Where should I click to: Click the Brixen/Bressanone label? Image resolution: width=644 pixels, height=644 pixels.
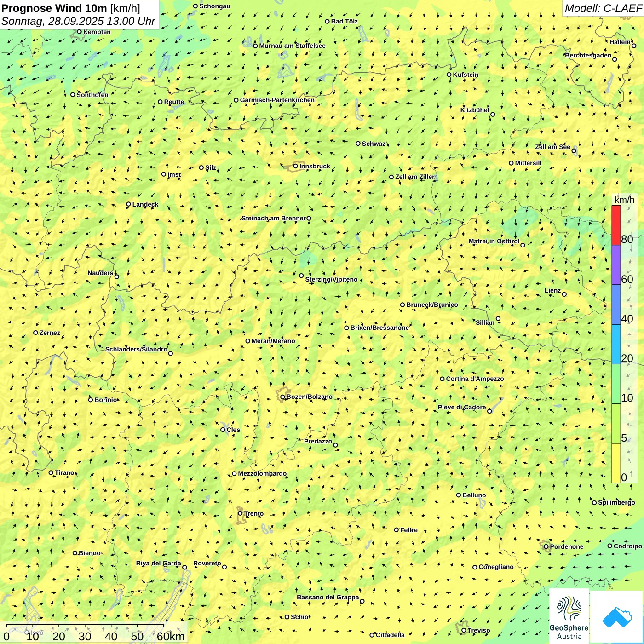coord(379,328)
